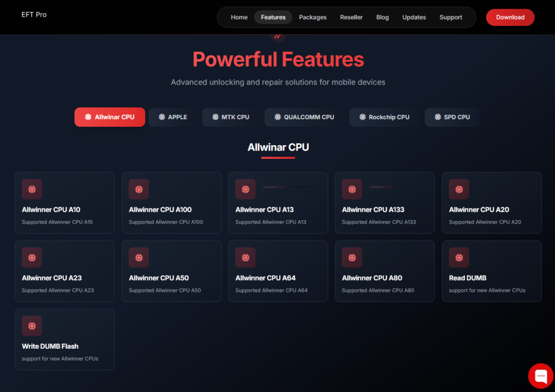This screenshot has width=555, height=392.
Task: Click the red underline below Allwinar CPU heading
Action: pos(277,158)
